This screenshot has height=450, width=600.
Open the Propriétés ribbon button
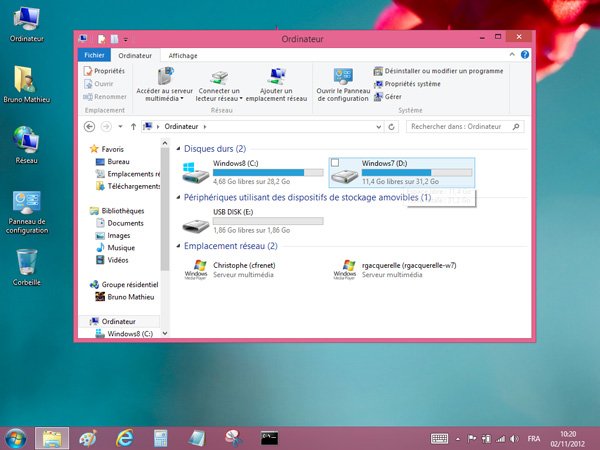click(x=104, y=71)
